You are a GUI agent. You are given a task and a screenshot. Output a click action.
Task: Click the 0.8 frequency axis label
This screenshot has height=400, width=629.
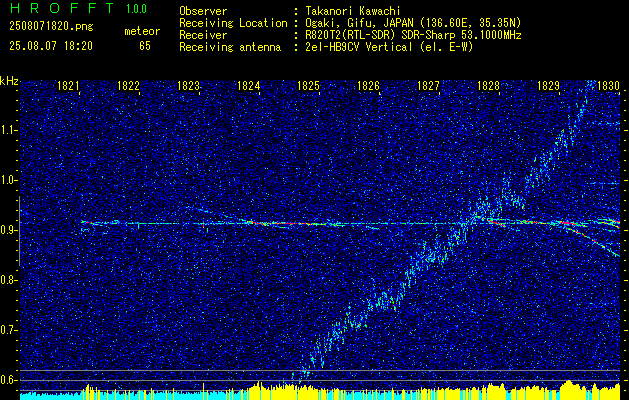pyautogui.click(x=7, y=280)
